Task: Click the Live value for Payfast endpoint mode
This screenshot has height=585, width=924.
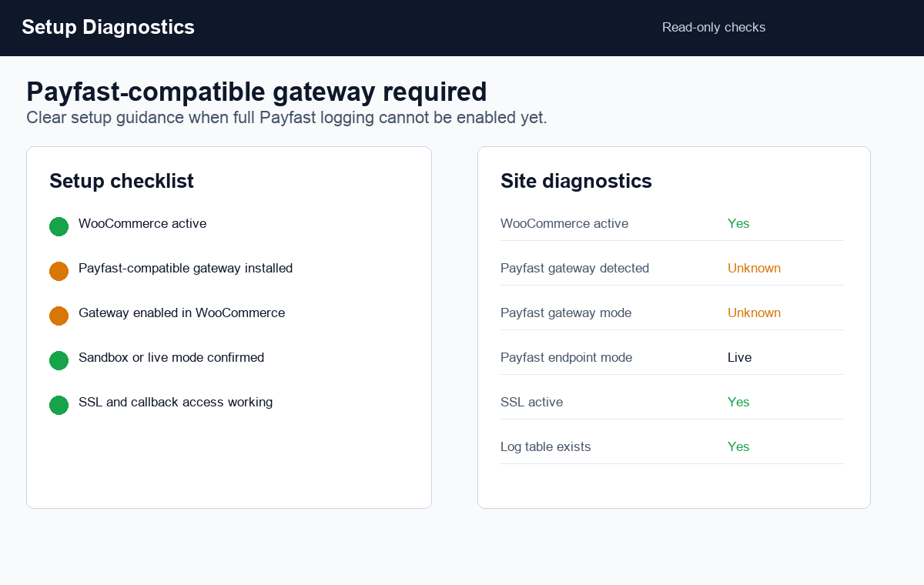Action: point(739,357)
